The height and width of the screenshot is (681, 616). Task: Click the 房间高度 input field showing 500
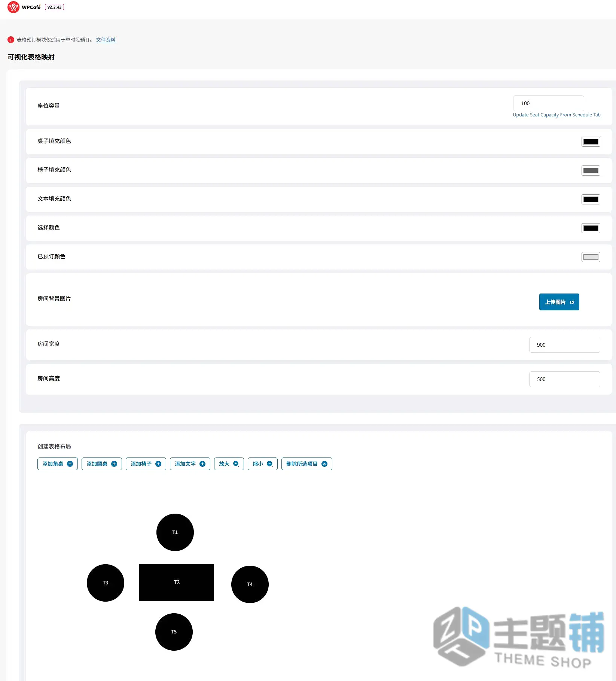tap(564, 379)
